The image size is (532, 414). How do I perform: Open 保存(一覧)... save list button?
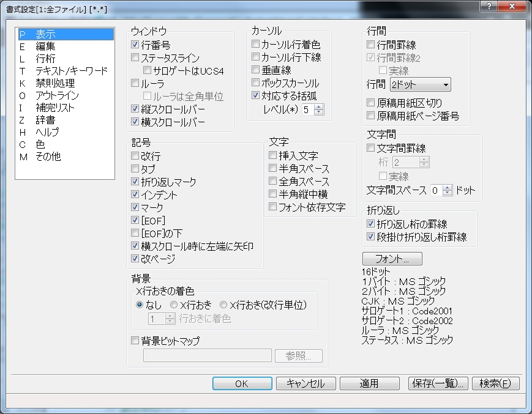tap(438, 383)
